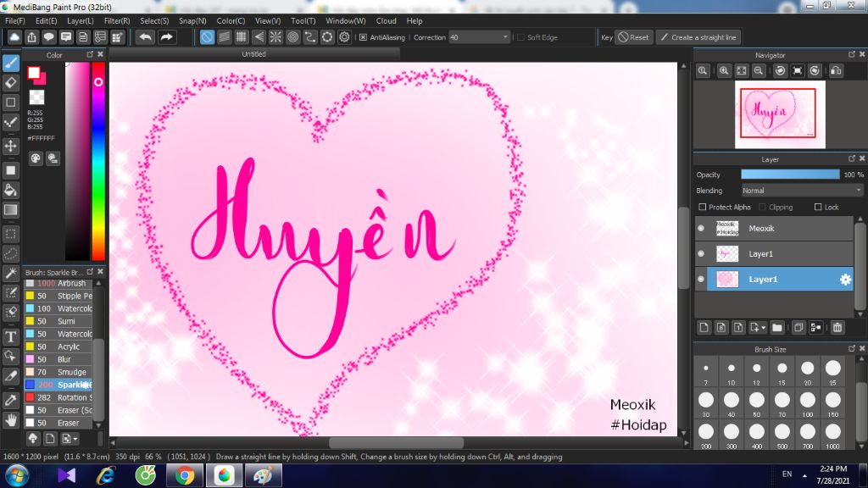The height and width of the screenshot is (488, 868).
Task: Open the Blending mode dropdown
Action: [802, 191]
